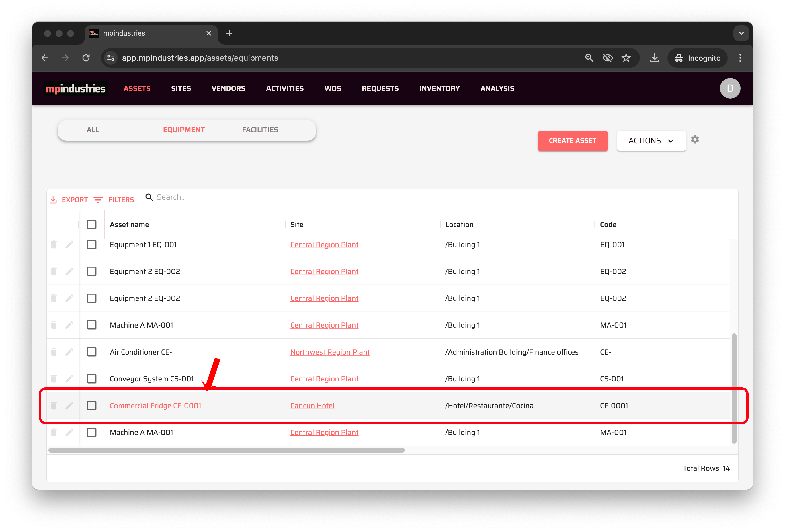Click the Export download icon
The image size is (785, 532).
[x=53, y=200]
